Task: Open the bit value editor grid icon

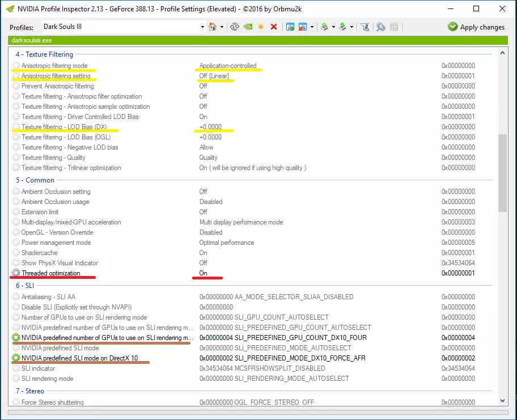Action: coord(394,27)
